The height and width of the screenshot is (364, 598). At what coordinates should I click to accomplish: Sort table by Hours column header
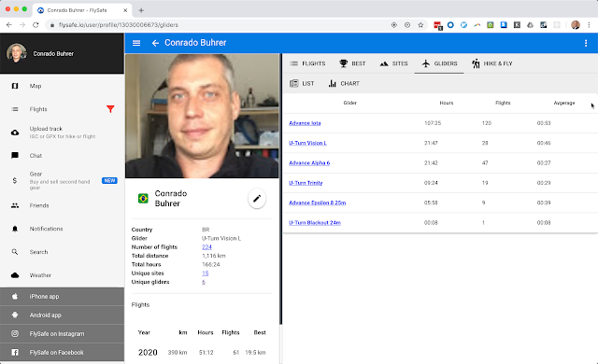coord(447,103)
